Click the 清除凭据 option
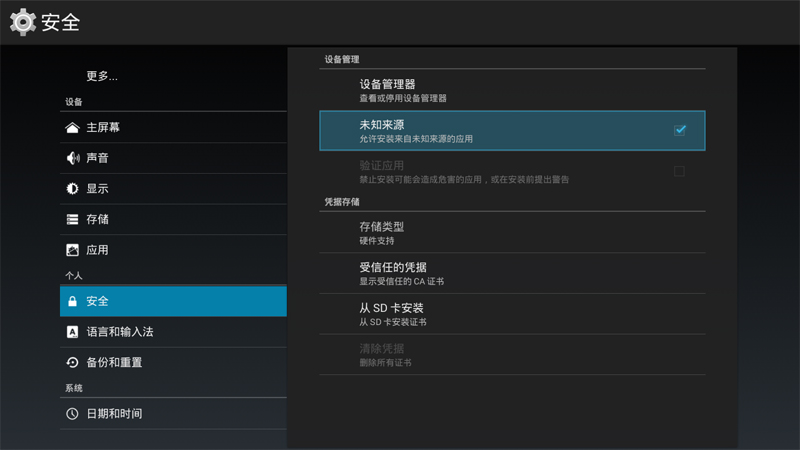Viewport: 800px width, 450px height. click(x=512, y=355)
